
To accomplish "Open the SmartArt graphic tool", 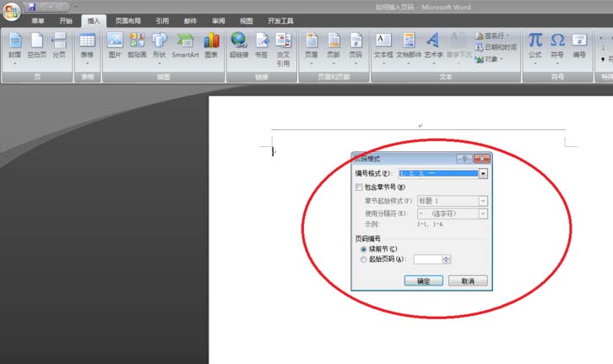I will [185, 44].
